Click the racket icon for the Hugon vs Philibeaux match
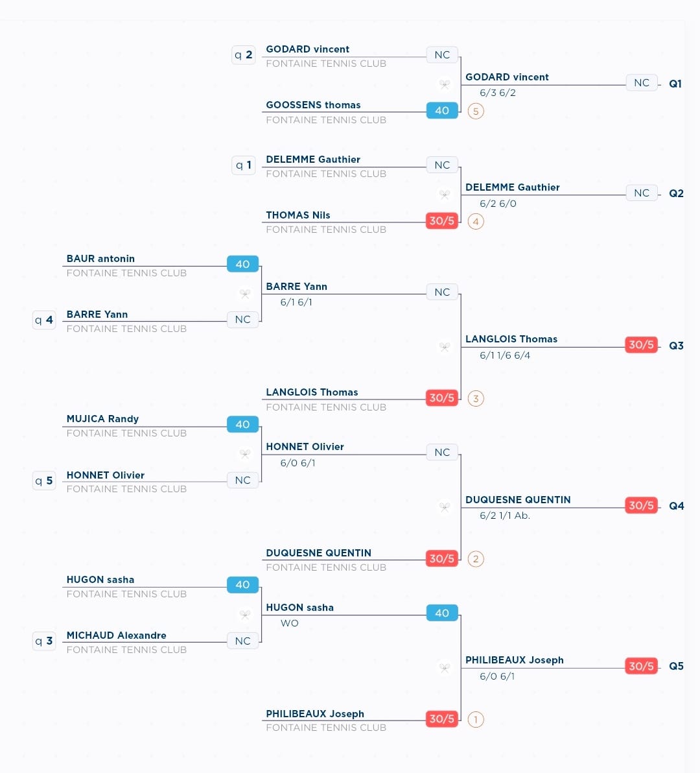This screenshot has width=700, height=773. pyautogui.click(x=445, y=667)
